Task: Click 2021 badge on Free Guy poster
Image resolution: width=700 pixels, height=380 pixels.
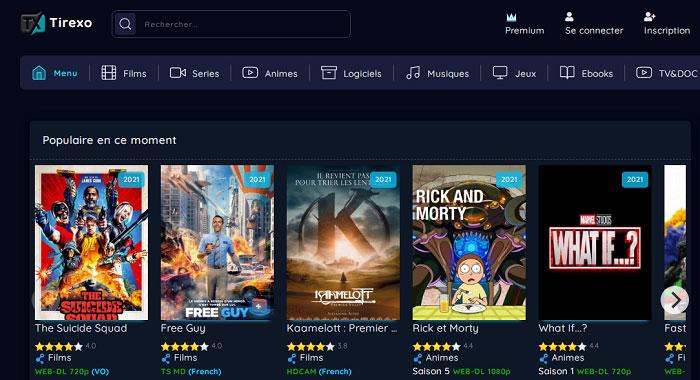Action: point(257,180)
